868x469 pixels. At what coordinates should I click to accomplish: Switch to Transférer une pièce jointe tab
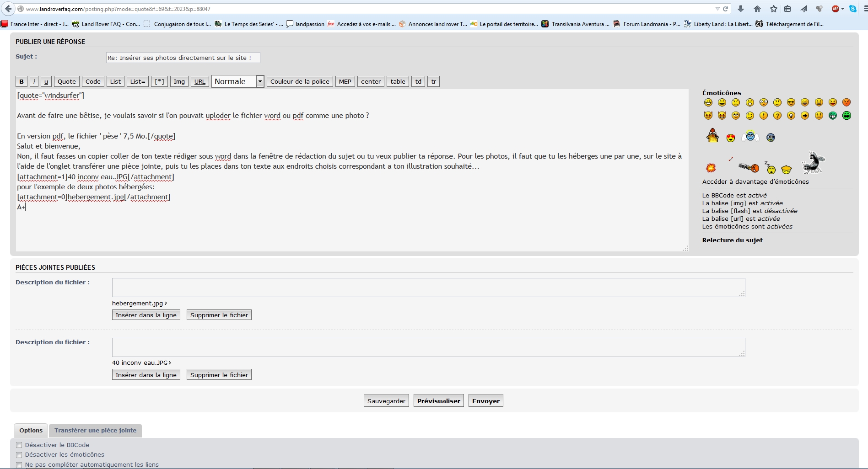(x=95, y=430)
